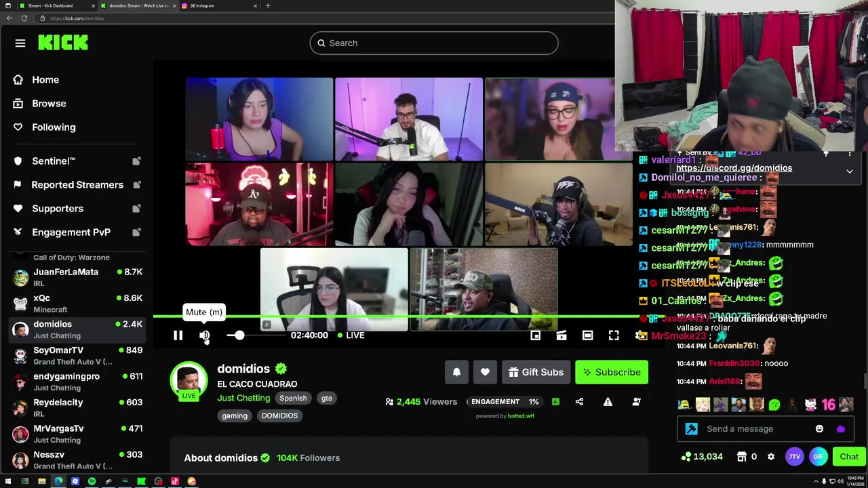The height and width of the screenshot is (488, 868).
Task: Mute the stream with the speaker icon
Action: click(205, 335)
